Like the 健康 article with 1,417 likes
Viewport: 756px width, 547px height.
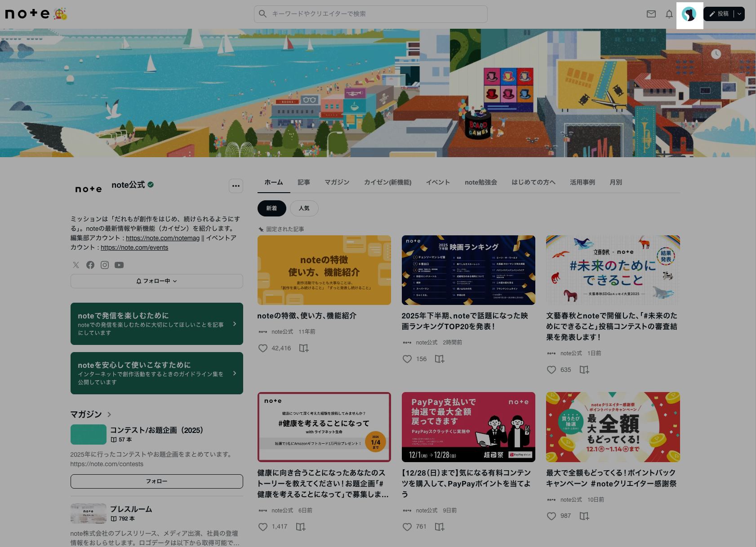(x=263, y=526)
